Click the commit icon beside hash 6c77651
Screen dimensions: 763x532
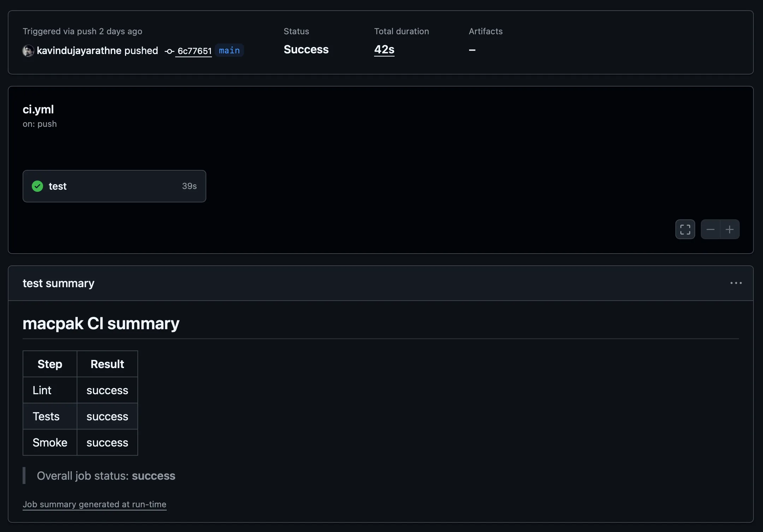(x=169, y=52)
